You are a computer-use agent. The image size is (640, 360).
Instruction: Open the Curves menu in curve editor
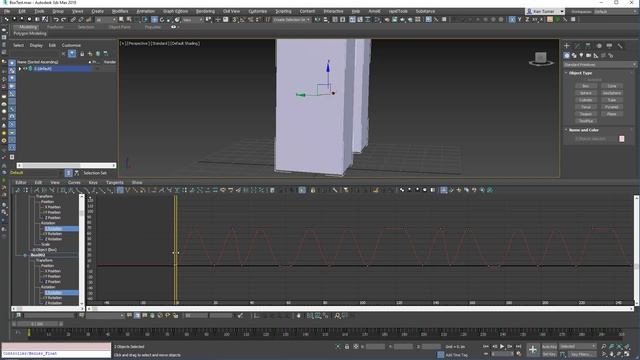pyautogui.click(x=74, y=182)
